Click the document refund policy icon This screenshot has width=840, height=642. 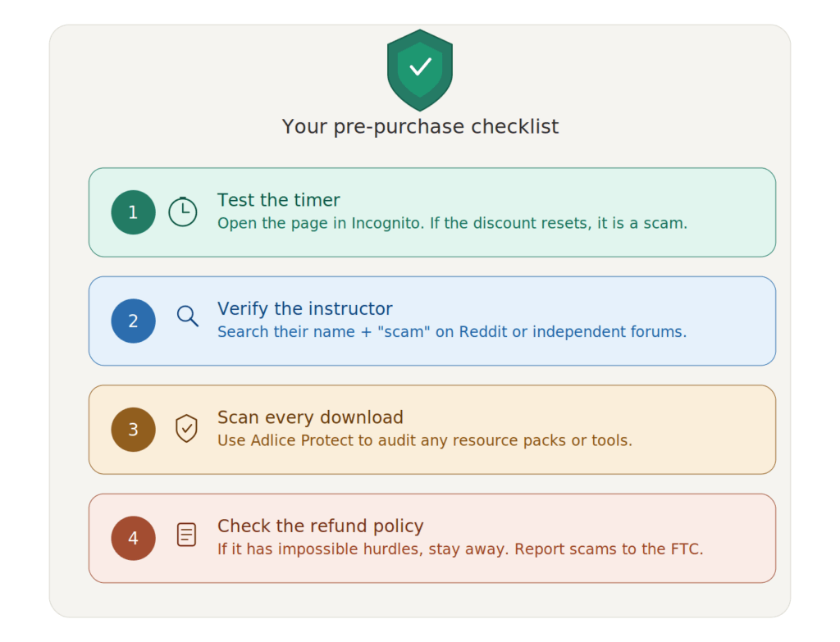[186, 535]
